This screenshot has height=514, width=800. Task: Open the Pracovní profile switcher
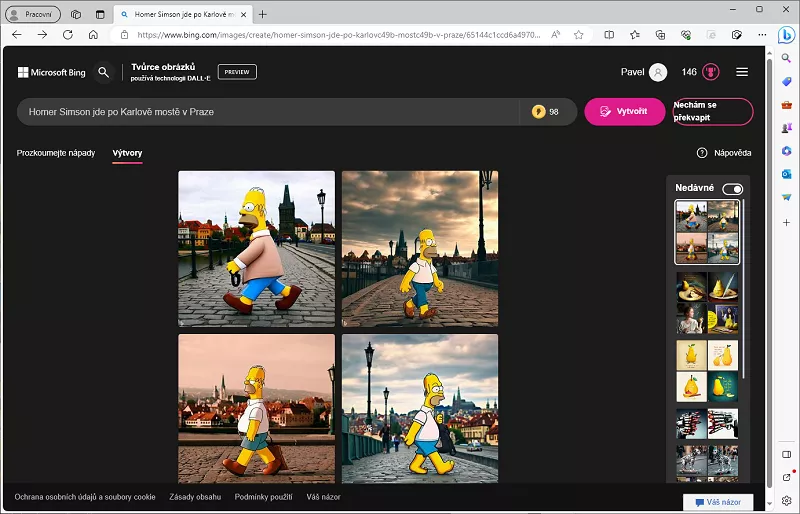(34, 14)
